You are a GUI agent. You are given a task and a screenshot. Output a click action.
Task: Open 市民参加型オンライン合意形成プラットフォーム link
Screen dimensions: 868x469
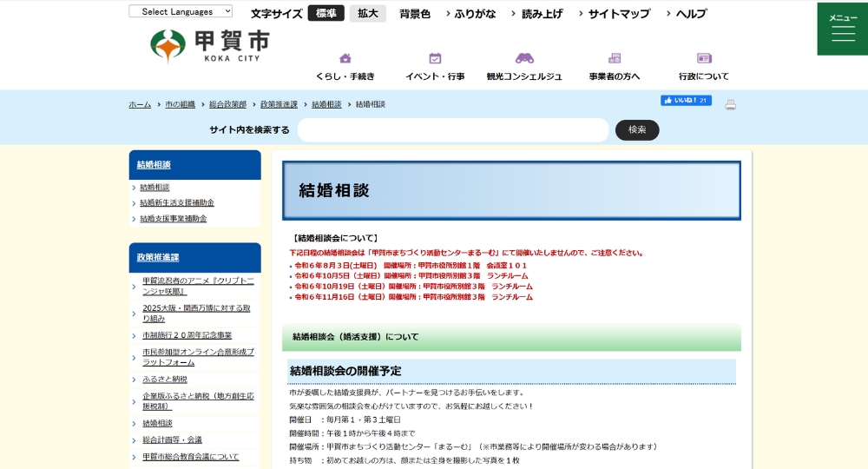click(198, 357)
